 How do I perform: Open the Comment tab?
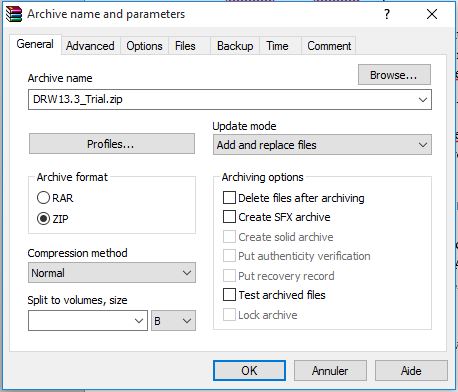coord(329,46)
